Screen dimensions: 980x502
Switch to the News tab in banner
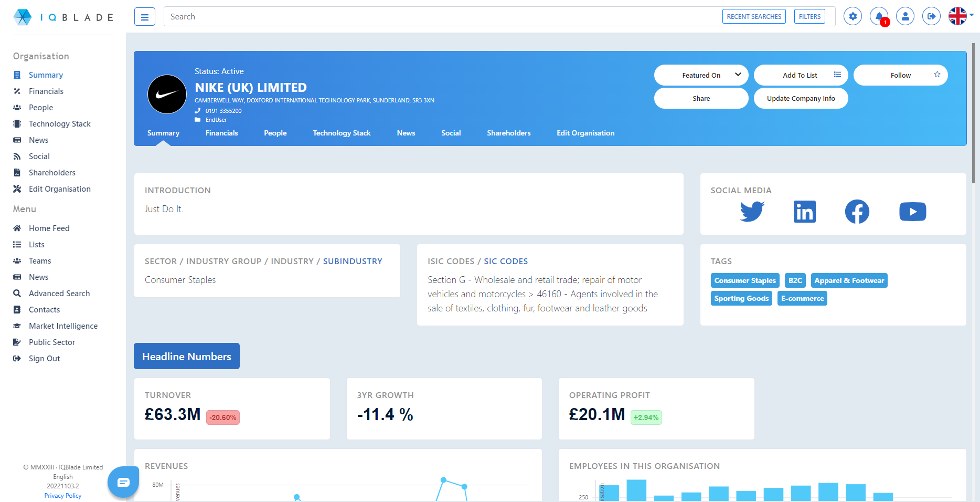click(406, 133)
